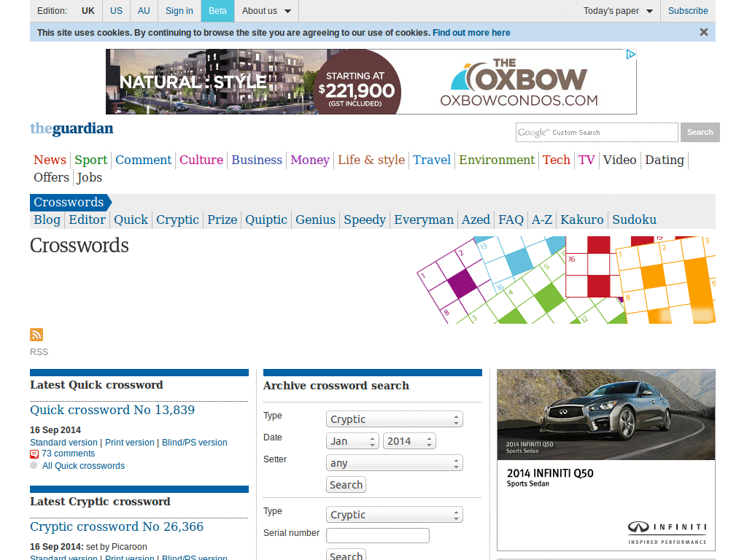Switch to the US edition
The image size is (747, 560).
tap(116, 11)
